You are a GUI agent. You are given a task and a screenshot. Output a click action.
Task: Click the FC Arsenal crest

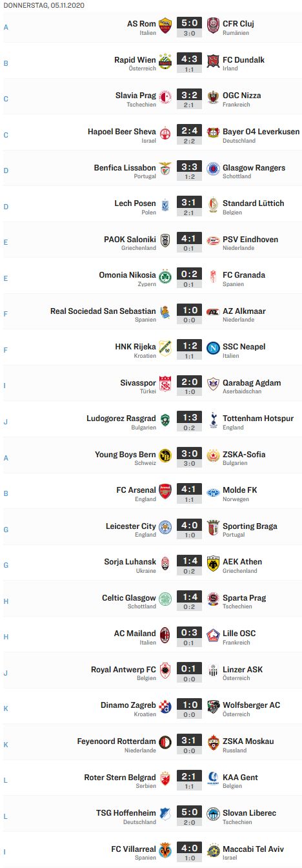pos(165,490)
